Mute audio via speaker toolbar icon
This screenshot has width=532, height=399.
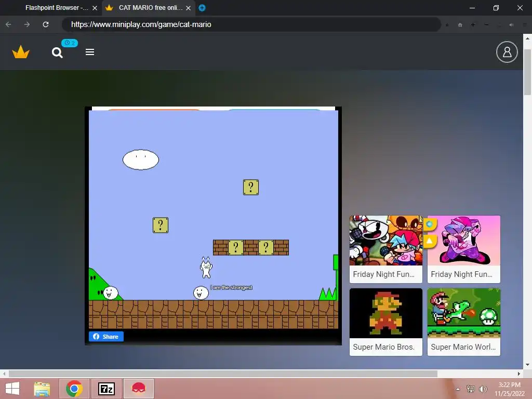coord(511,25)
